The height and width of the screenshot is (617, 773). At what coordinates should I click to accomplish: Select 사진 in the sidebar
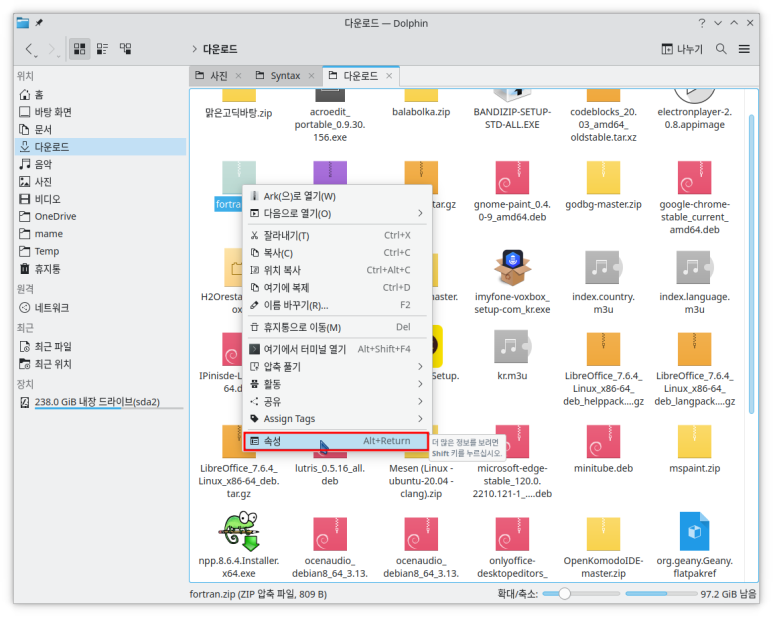(x=101, y=181)
